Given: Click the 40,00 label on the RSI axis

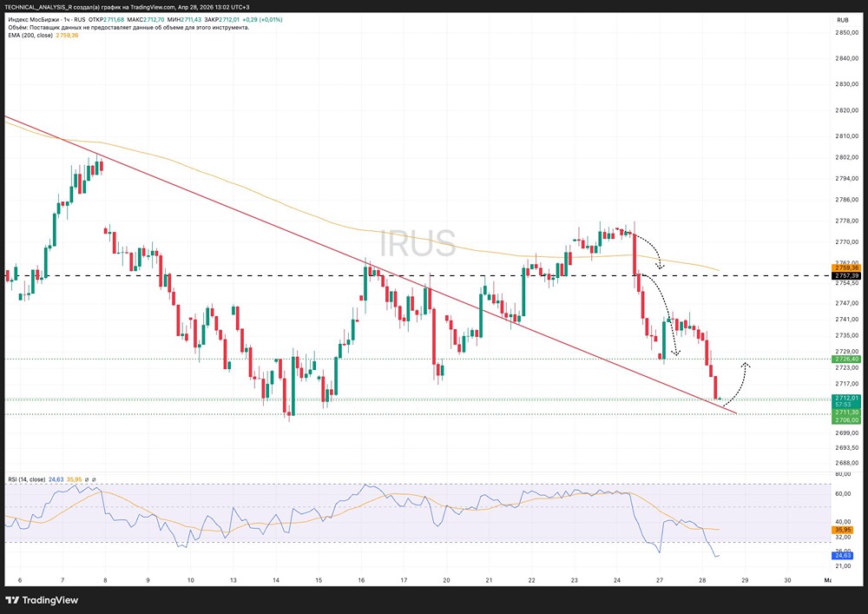Looking at the screenshot, I should click(x=843, y=522).
